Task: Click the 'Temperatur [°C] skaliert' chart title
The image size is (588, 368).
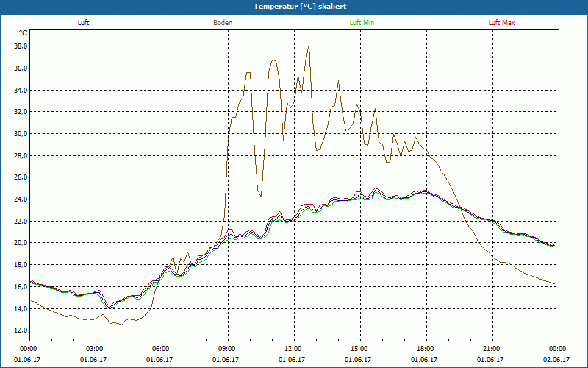Action: (300, 7)
